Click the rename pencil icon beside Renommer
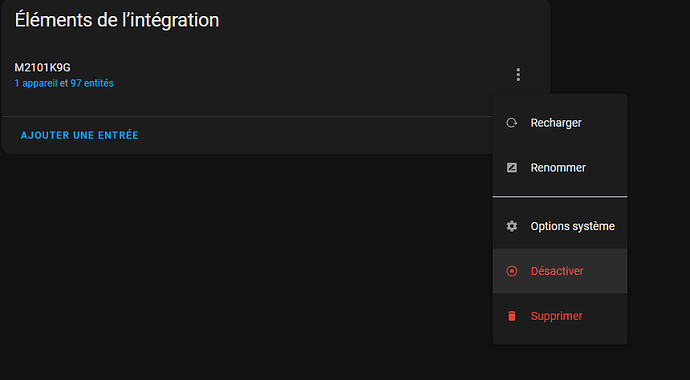The width and height of the screenshot is (690, 380). [511, 168]
